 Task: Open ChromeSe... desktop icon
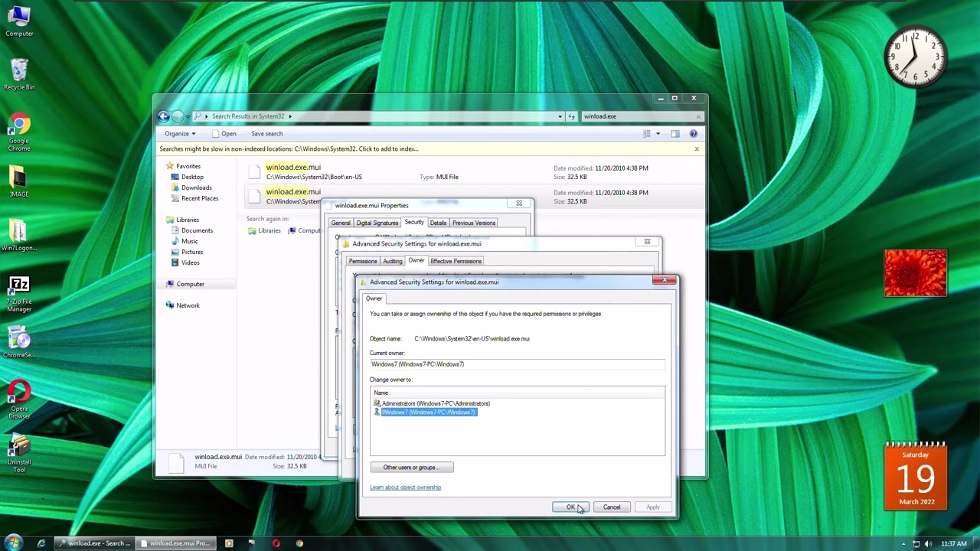coord(19,342)
